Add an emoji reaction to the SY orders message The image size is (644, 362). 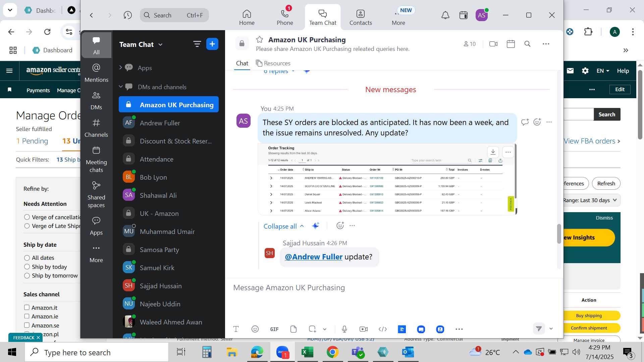[537, 122]
